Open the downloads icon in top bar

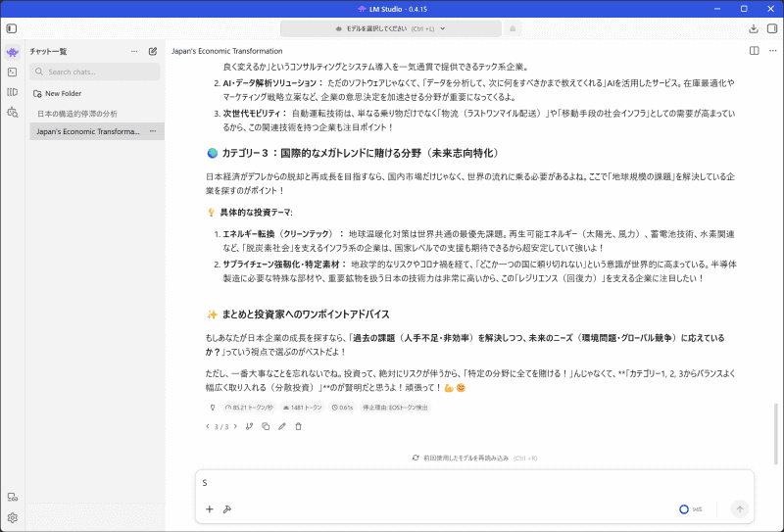click(x=754, y=28)
